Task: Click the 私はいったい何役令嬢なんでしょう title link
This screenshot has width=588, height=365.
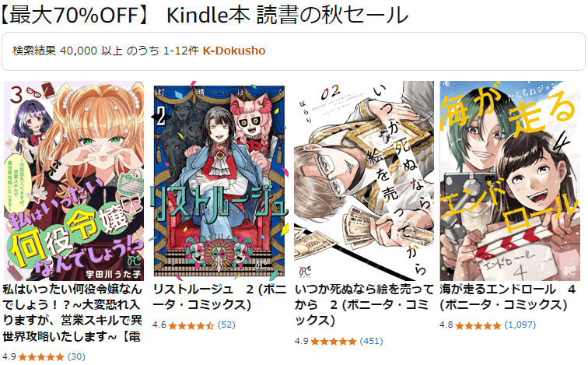Action: pyautogui.click(x=72, y=313)
